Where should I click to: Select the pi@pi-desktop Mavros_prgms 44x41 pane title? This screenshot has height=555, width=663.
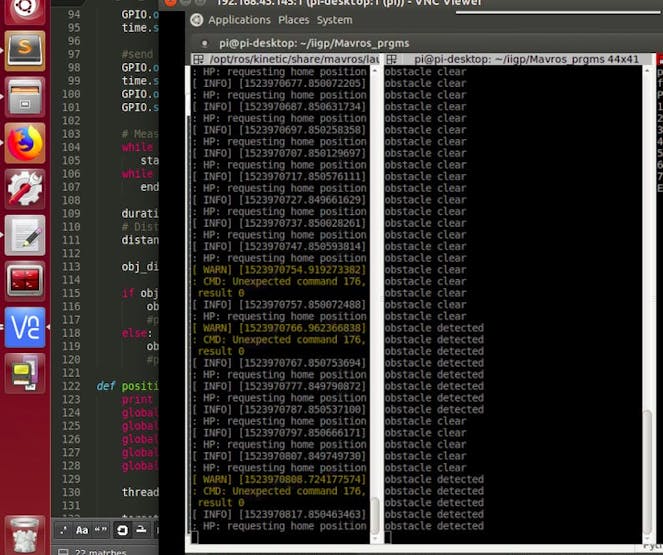point(526,59)
